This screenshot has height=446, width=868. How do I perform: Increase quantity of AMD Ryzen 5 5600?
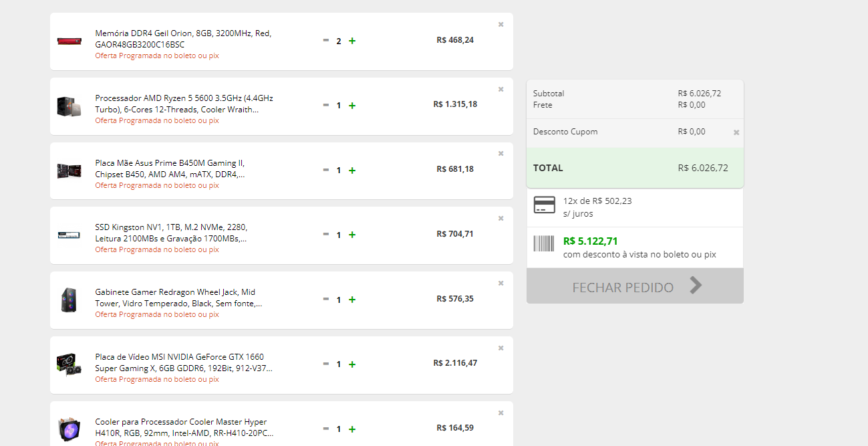(x=352, y=106)
